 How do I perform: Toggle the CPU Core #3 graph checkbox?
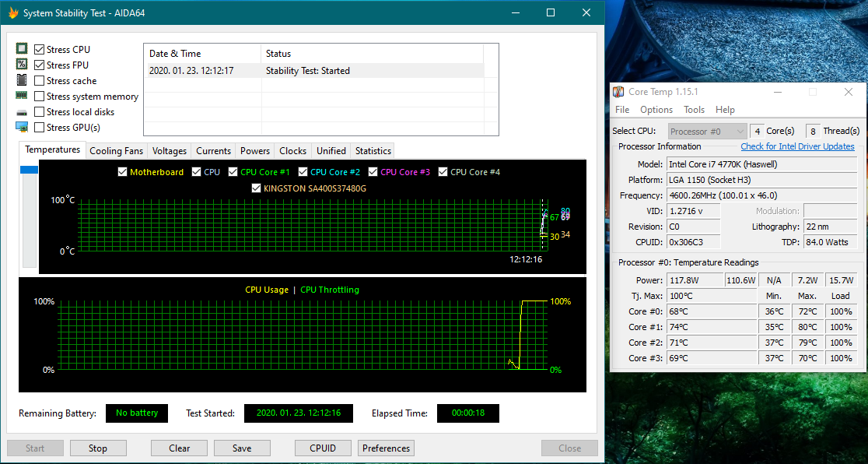tap(373, 172)
